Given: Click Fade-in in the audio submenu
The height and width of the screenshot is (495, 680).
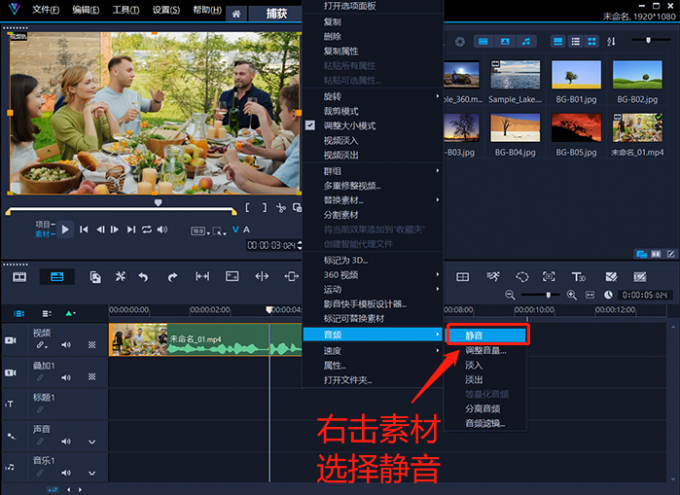Looking at the screenshot, I should [x=486, y=365].
